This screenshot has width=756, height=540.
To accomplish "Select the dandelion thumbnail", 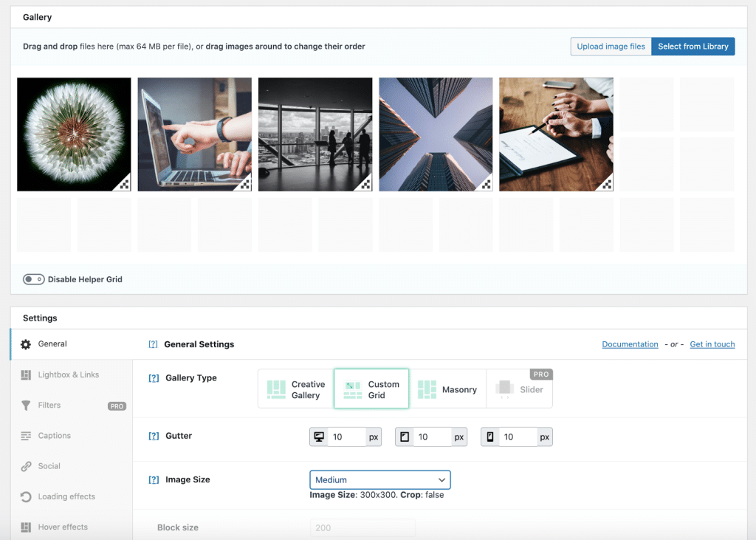I will click(74, 134).
